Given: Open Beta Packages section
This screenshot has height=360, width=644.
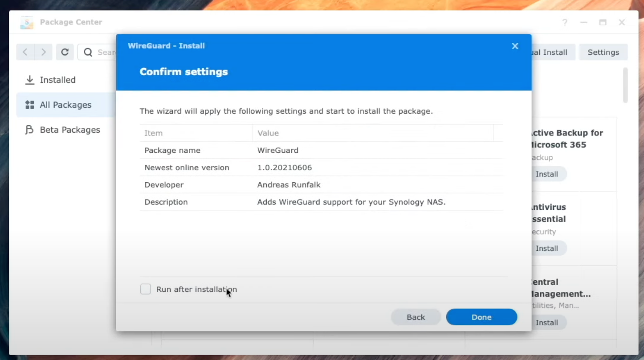Looking at the screenshot, I should 66,130.
